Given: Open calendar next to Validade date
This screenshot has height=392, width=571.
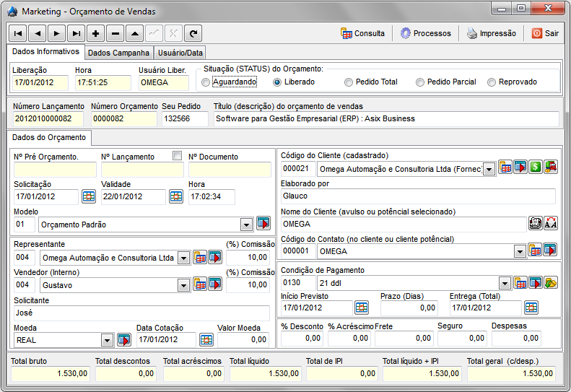Looking at the screenshot, I should coord(176,196).
